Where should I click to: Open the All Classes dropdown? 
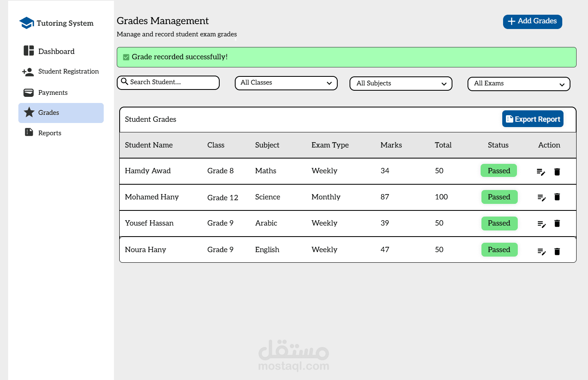(x=286, y=83)
